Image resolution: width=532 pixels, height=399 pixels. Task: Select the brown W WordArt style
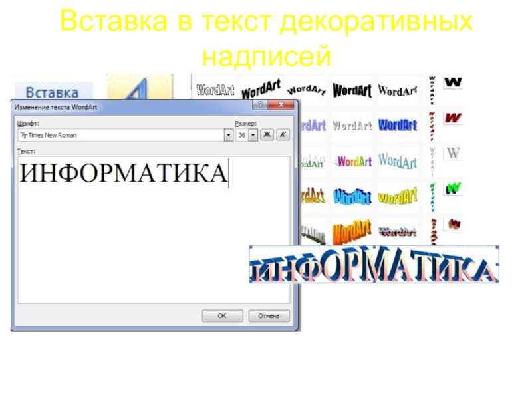point(453,224)
